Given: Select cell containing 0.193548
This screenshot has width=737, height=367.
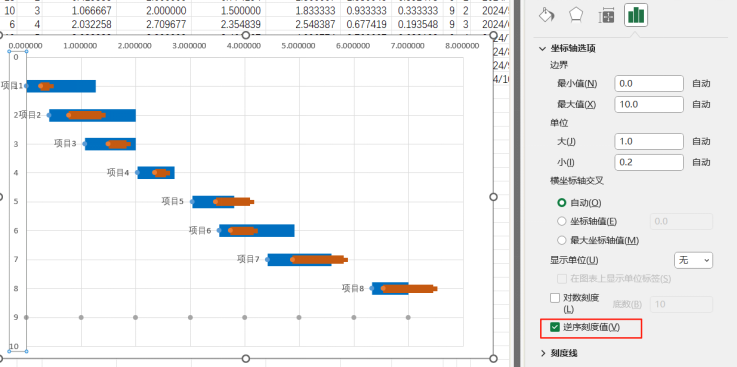Looking at the screenshot, I should [x=418, y=23].
